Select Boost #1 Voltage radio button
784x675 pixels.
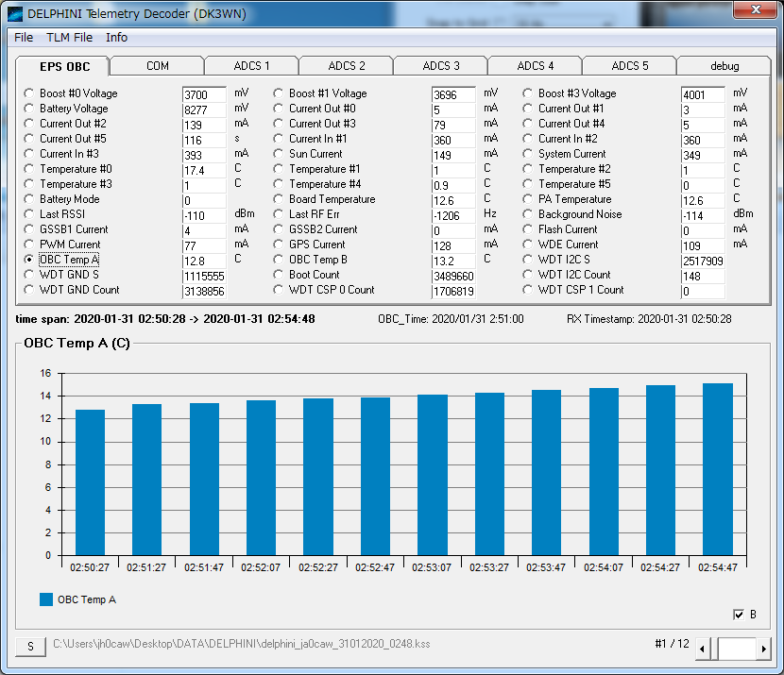pos(279,93)
